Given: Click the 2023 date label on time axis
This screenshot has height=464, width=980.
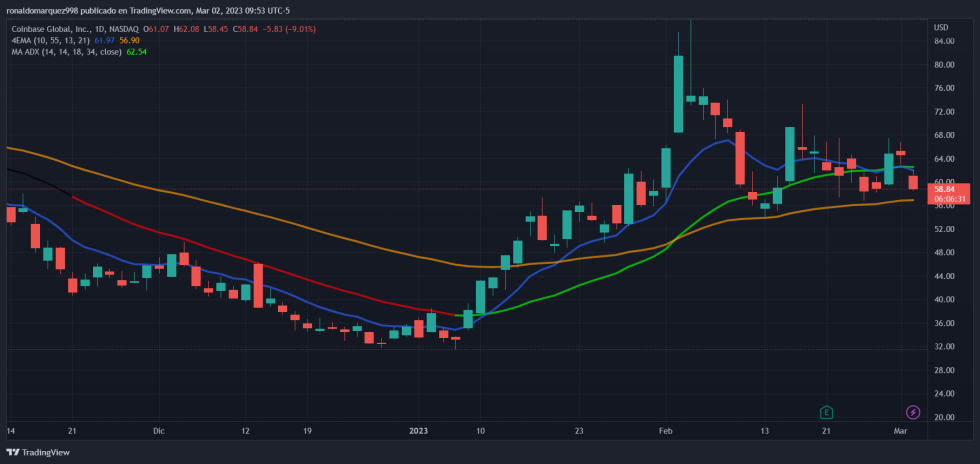Looking at the screenshot, I should pyautogui.click(x=418, y=431).
